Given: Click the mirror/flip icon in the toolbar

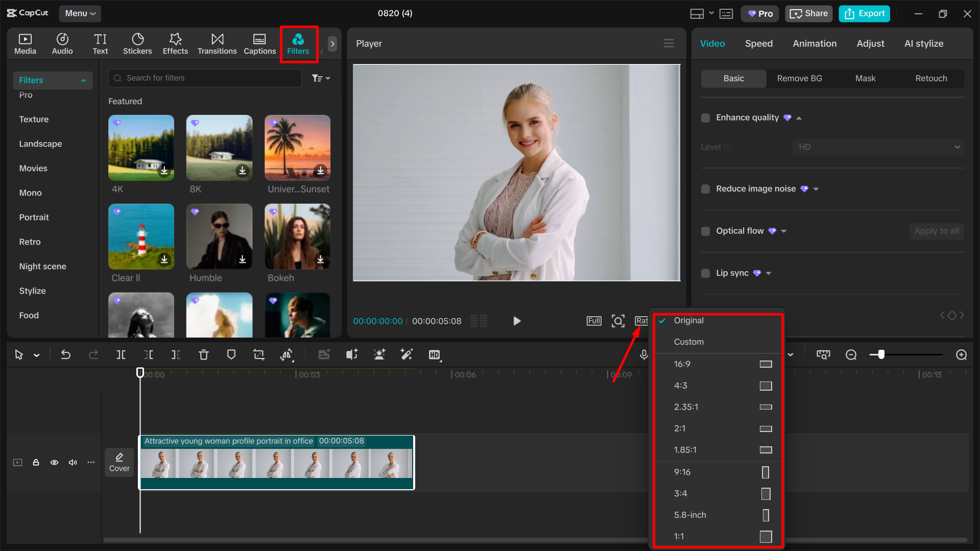Looking at the screenshot, I should coord(287,354).
